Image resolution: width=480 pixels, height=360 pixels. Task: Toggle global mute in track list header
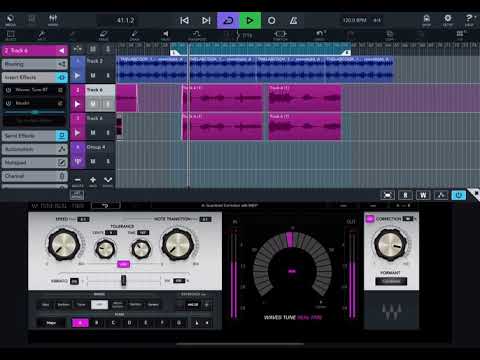pos(93,49)
